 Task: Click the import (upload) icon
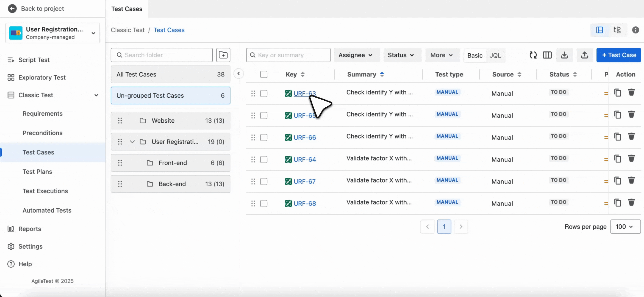(584, 55)
